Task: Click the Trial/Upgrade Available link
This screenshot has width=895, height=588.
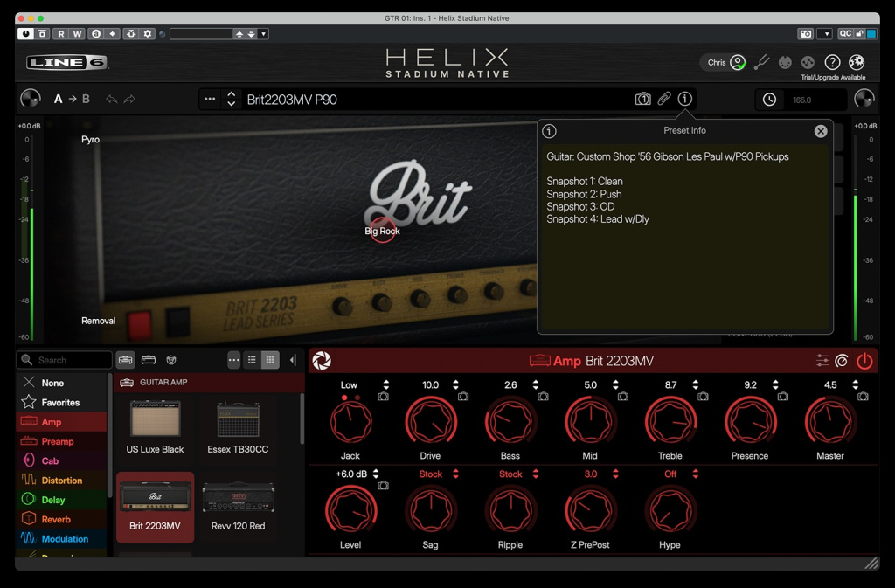Action: (x=833, y=78)
